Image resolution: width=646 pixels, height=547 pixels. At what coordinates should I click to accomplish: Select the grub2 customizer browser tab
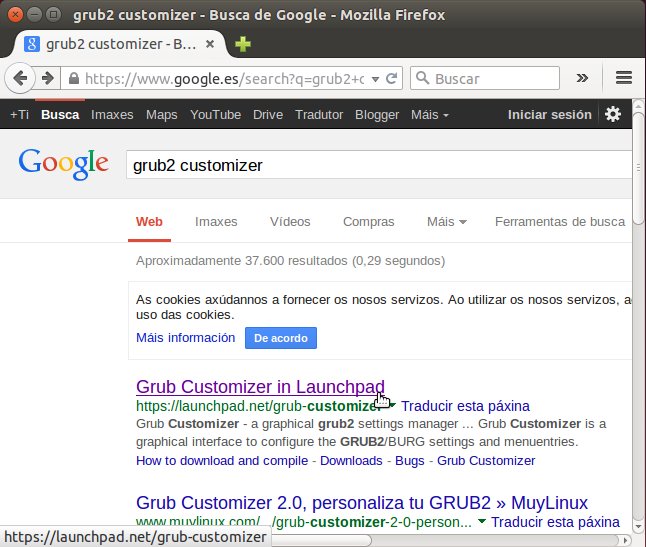click(x=119, y=44)
